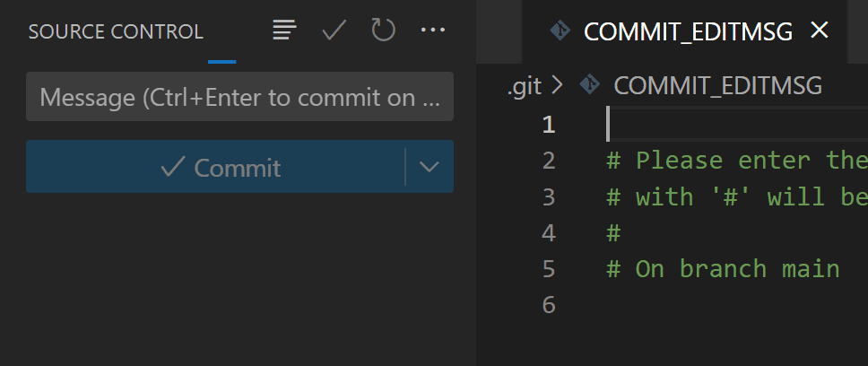
Task: Close the COMMIT_EDITMSG tab
Action: (819, 30)
